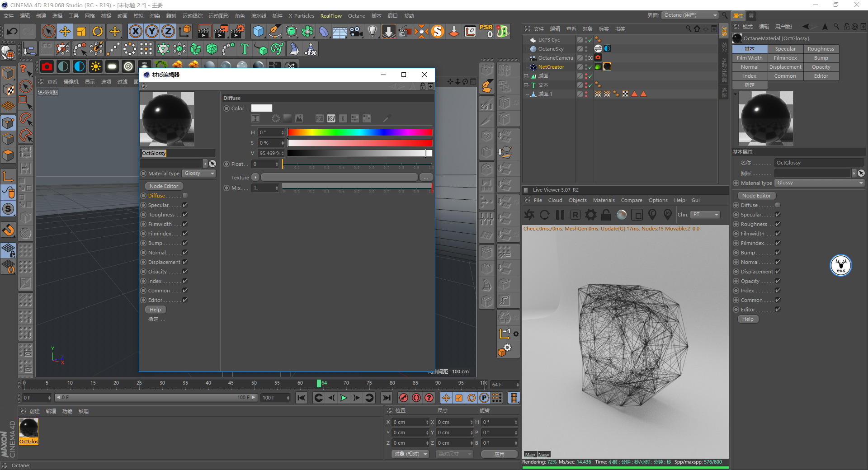Open the Chn PT channel dropdown
Viewport: 868px width, 470px height.
705,215
